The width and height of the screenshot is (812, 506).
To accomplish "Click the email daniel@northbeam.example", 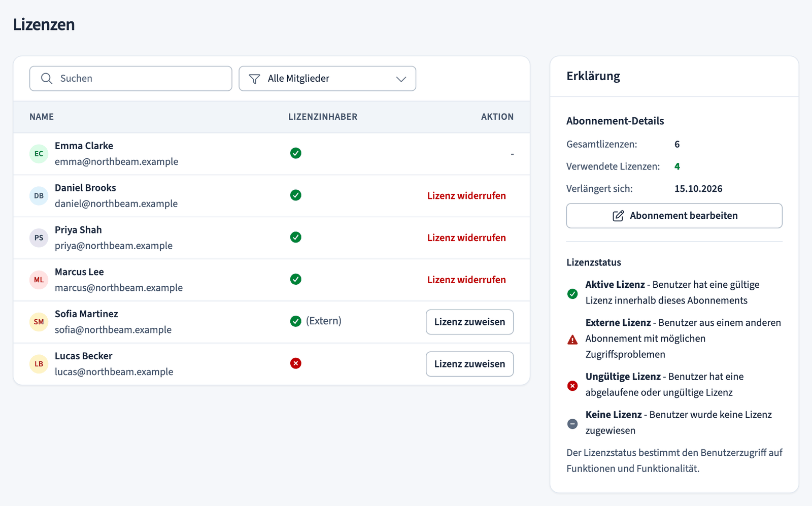I will 116,204.
